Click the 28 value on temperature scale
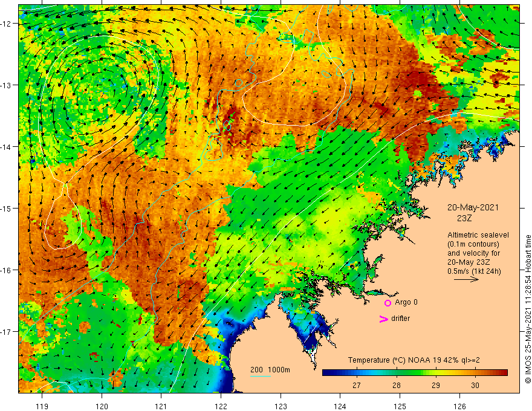 [396, 385]
